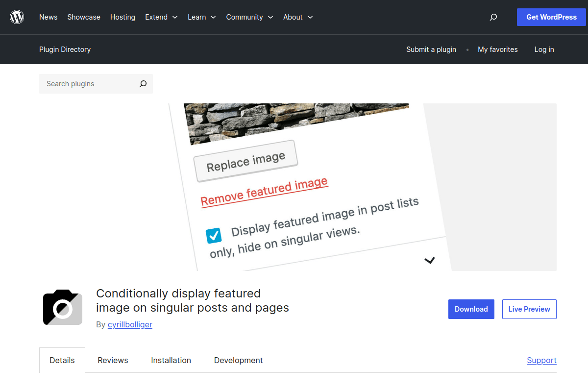Click the plugin's camera icon
588x392 pixels.
(x=62, y=307)
